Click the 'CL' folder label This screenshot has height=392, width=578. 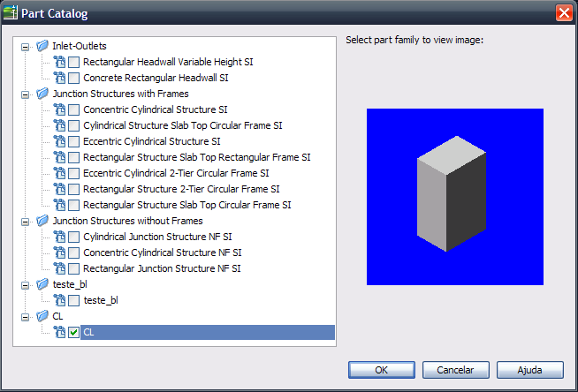coord(57,316)
